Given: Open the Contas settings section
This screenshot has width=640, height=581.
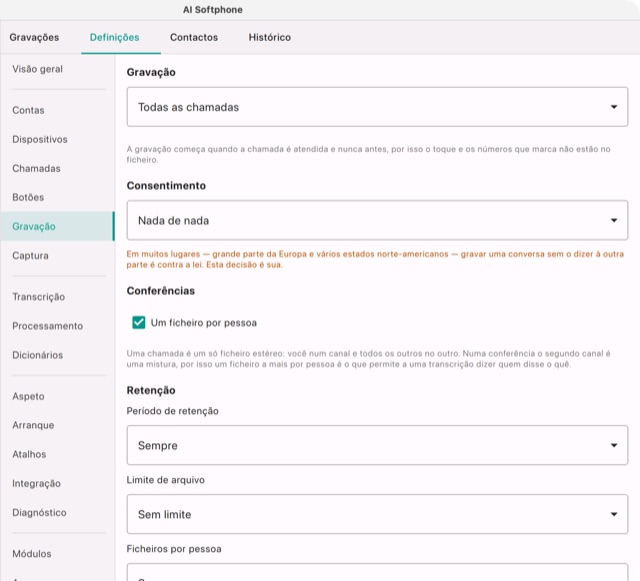Looking at the screenshot, I should click(58, 110).
